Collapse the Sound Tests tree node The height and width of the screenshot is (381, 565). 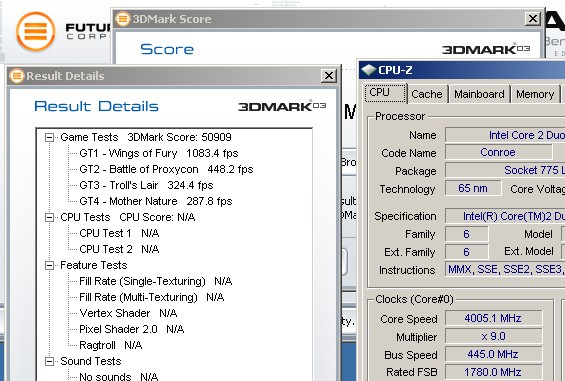[x=49, y=361]
